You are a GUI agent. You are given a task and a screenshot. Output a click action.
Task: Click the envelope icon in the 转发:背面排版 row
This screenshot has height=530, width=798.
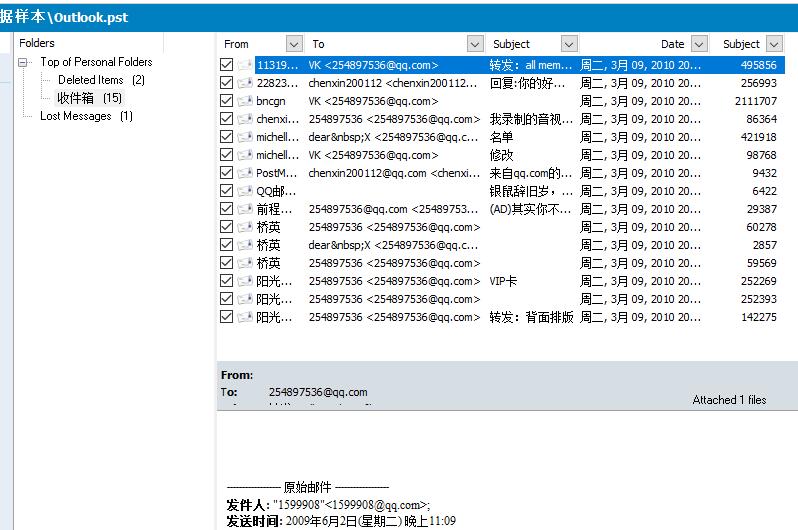[x=245, y=317]
